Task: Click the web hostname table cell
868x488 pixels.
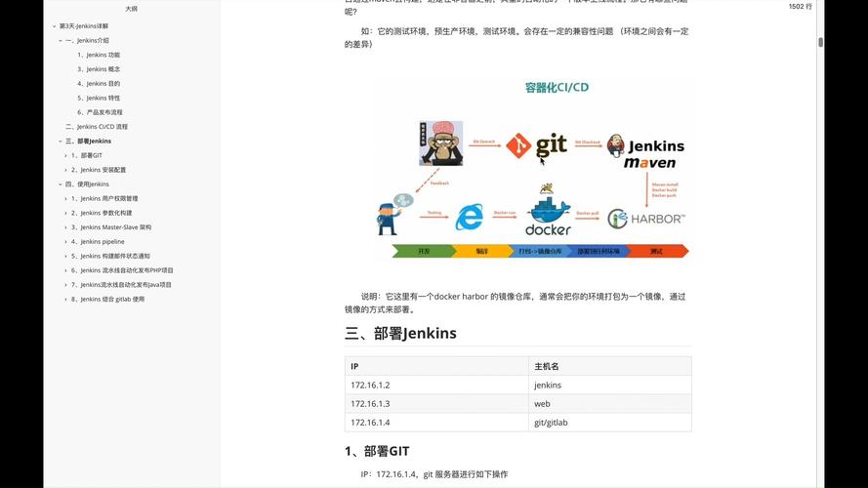Action: tap(610, 404)
